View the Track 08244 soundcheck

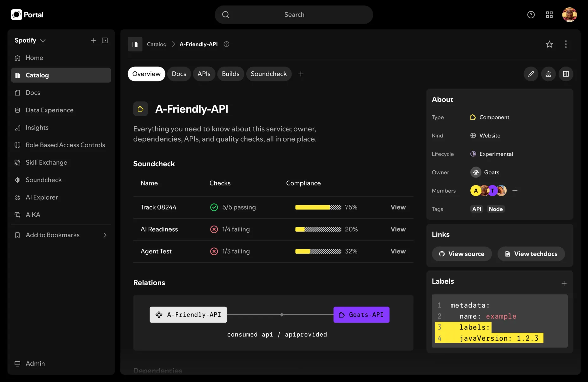(x=398, y=207)
